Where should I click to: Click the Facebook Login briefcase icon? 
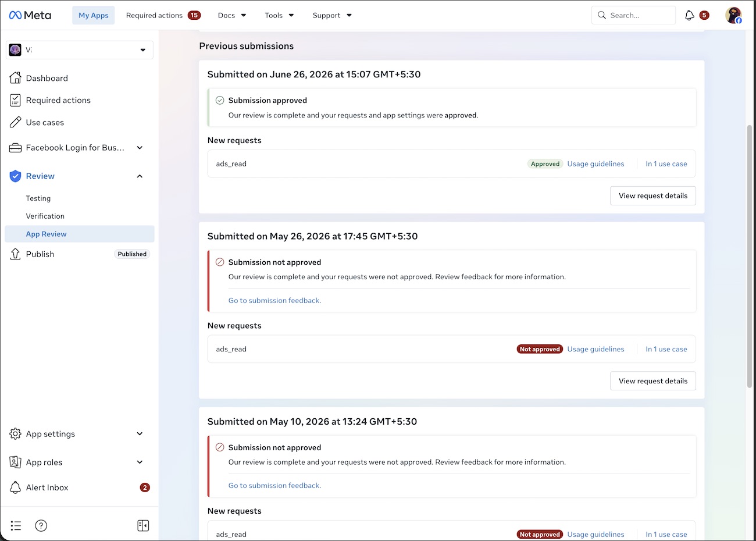(x=16, y=148)
